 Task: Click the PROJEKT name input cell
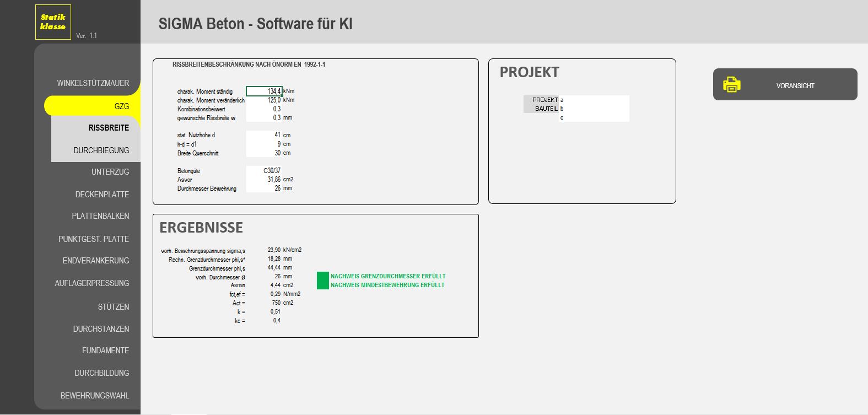pyautogui.click(x=594, y=100)
